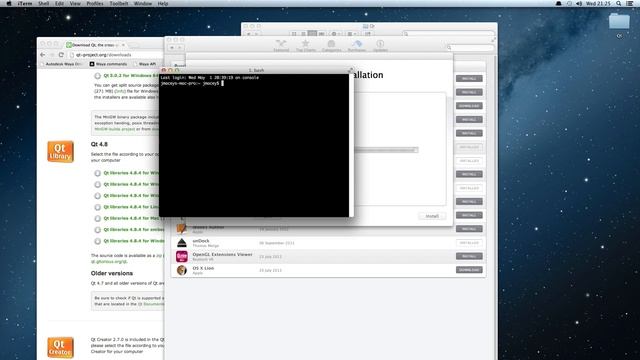Click Install button for OpenGL Extensions Viewer
The height and width of the screenshot is (360, 640).
pos(469,256)
